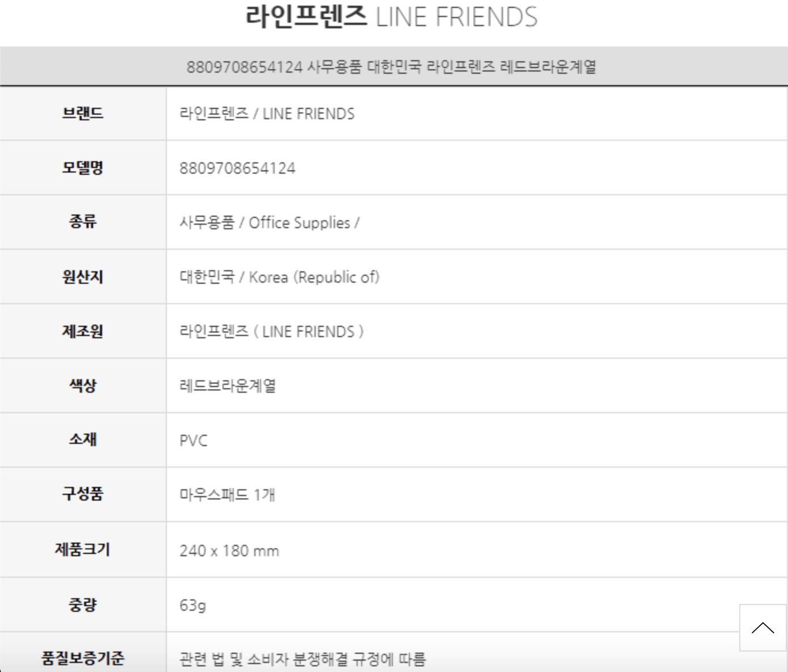Image resolution: width=788 pixels, height=672 pixels.
Task: Click the gray product title banner
Action: (x=392, y=67)
